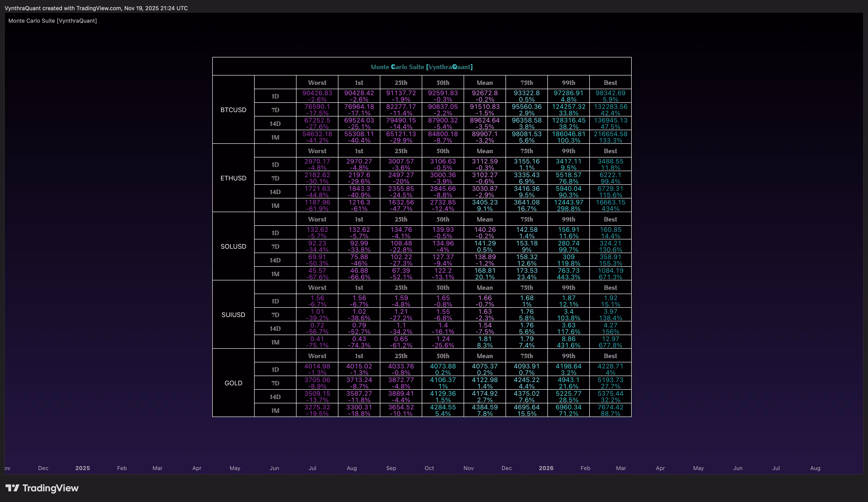Click the Monte Carlo Suite indicator label

52,21
